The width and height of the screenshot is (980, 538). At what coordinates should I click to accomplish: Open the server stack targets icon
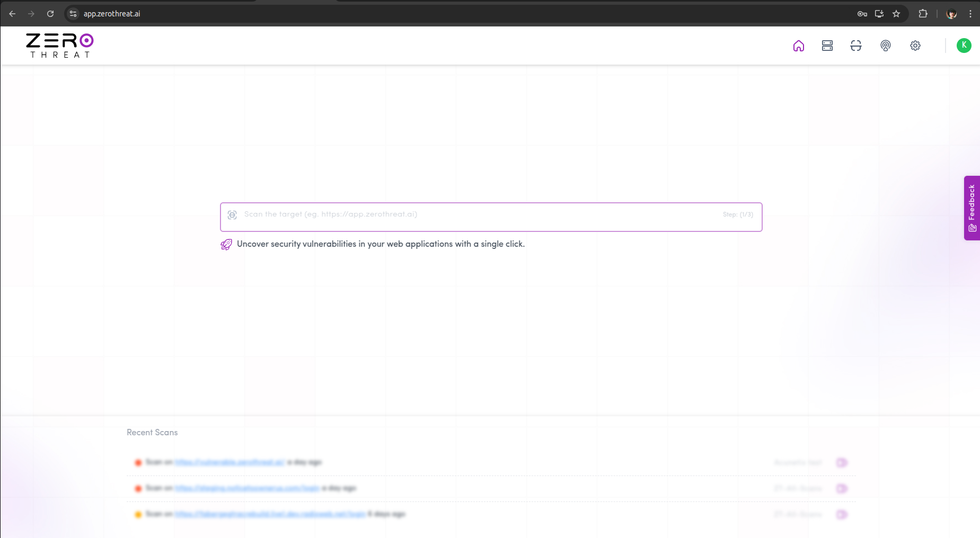point(827,46)
